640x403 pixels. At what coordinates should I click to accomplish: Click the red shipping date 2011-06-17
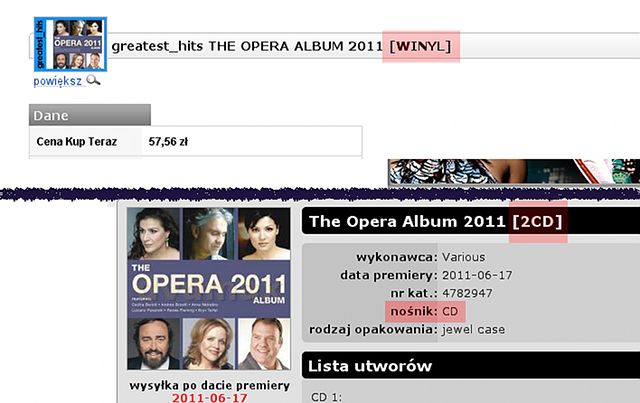point(209,398)
